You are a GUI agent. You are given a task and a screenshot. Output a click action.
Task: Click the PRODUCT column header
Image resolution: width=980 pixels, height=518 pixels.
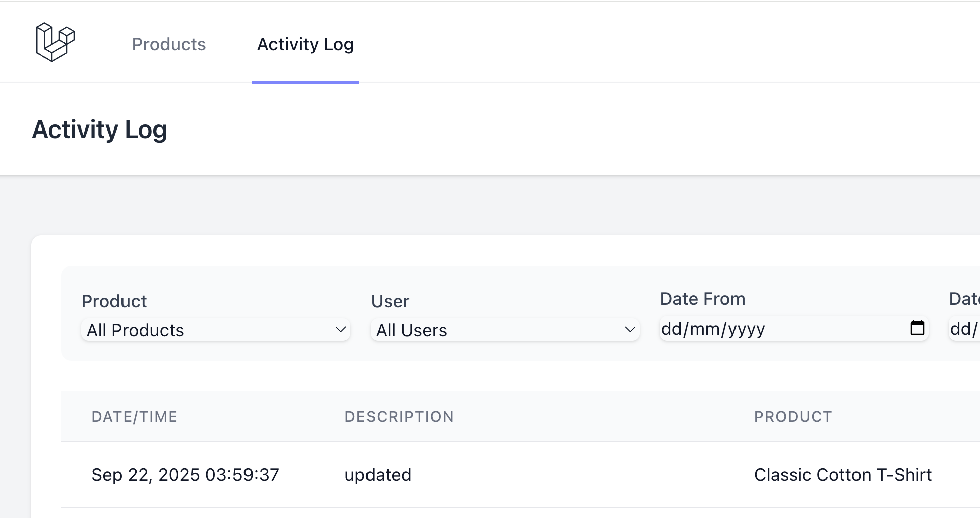pos(793,417)
